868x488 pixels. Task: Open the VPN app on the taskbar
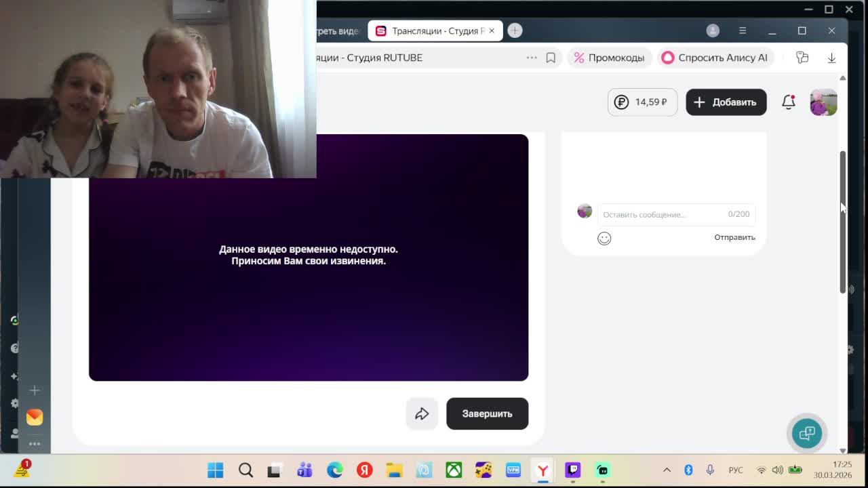pos(513,470)
